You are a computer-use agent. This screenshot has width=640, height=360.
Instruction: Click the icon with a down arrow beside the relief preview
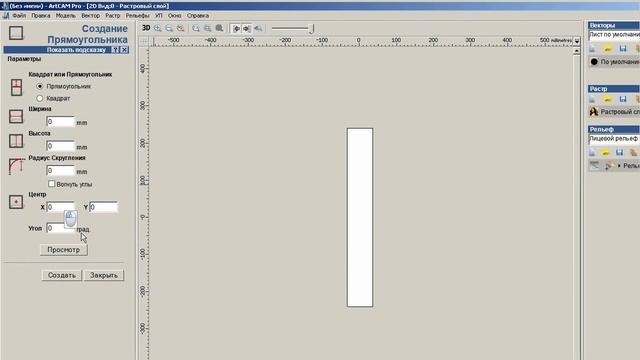pyautogui.click(x=609, y=166)
